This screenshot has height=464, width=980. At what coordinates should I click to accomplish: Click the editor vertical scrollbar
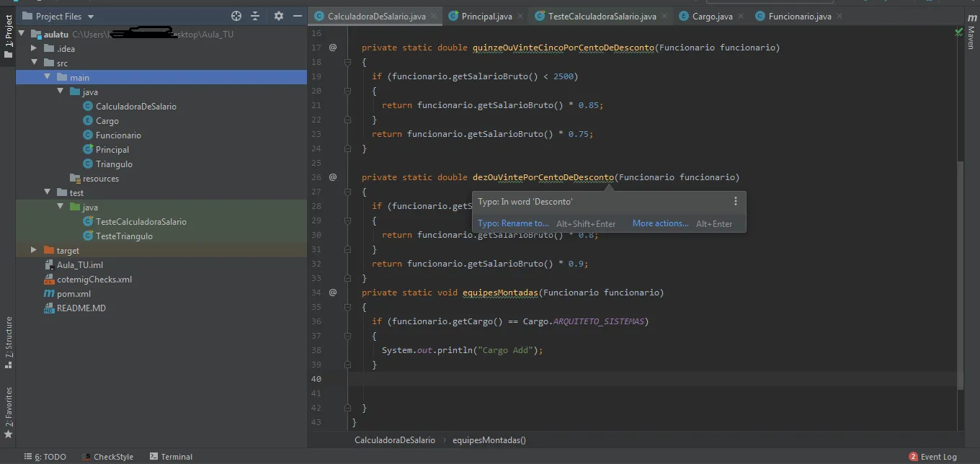click(959, 274)
